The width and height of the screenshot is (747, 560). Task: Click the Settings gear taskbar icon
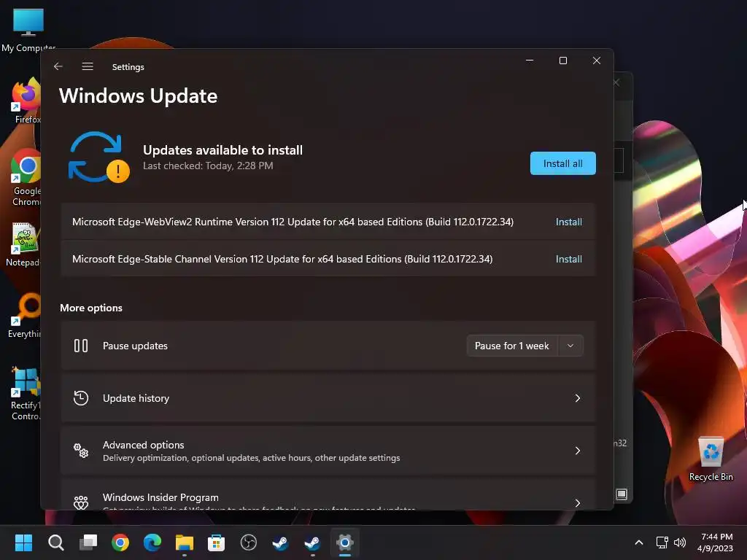click(345, 542)
